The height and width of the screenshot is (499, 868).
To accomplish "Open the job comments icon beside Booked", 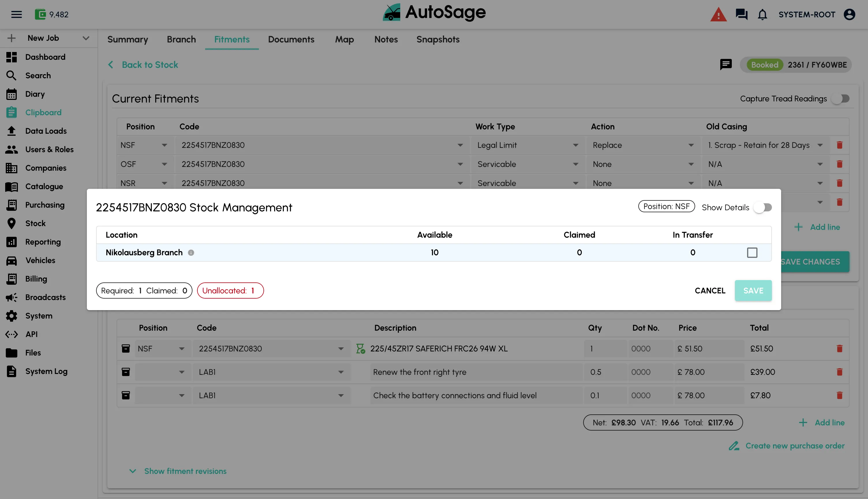I will (725, 64).
